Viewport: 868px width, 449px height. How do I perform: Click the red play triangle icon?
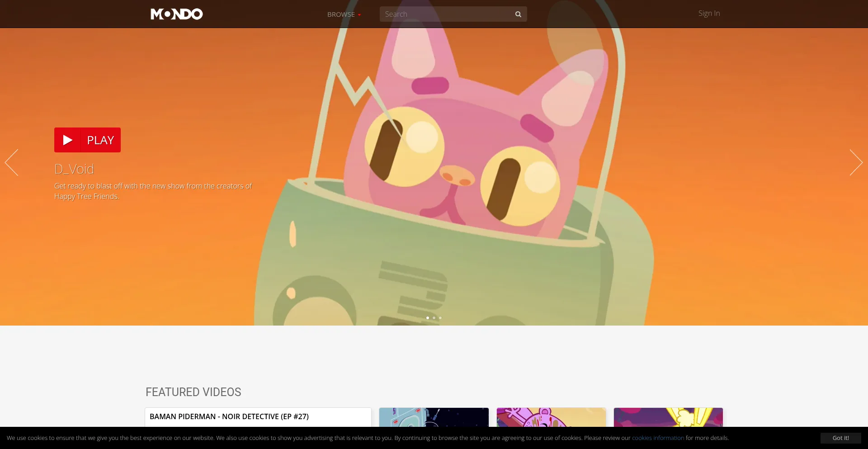point(67,140)
